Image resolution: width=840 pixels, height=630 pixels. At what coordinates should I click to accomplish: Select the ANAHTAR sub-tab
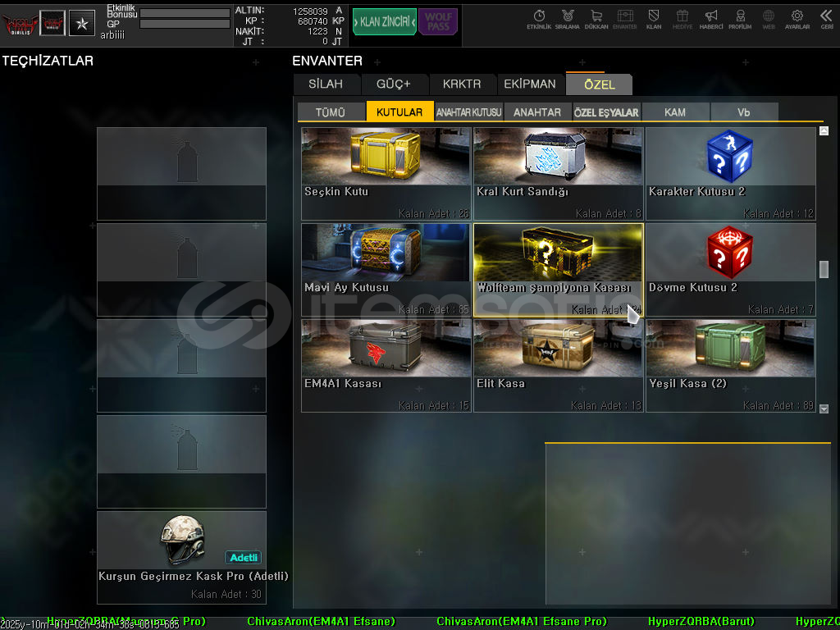[537, 112]
